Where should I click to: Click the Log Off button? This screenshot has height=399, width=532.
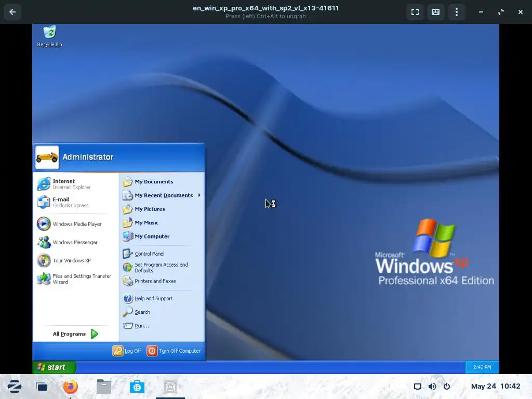click(x=127, y=351)
